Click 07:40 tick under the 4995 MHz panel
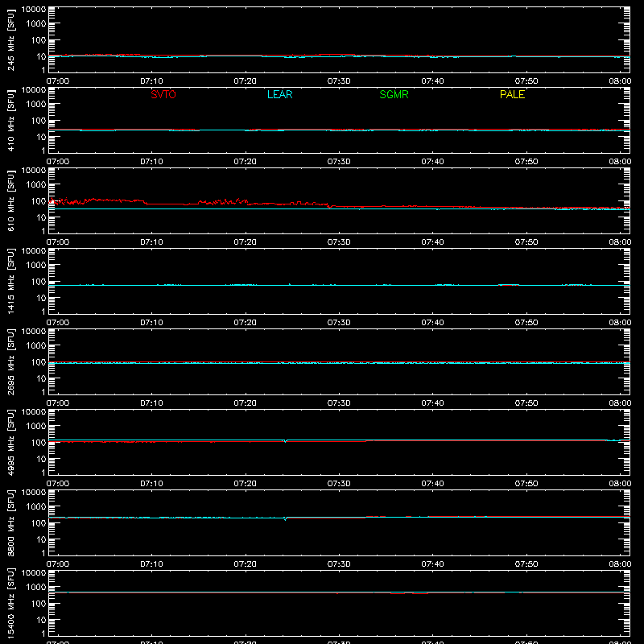 [x=432, y=484]
